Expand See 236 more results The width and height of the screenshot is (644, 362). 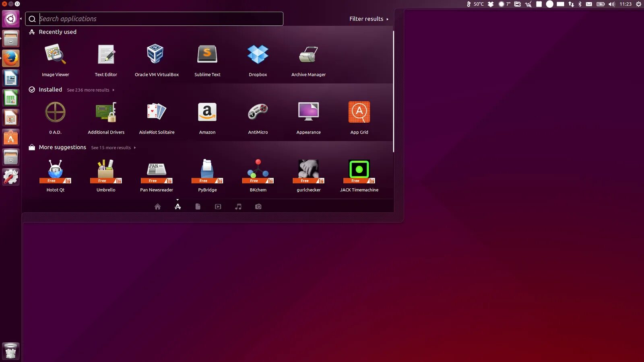pos(91,90)
